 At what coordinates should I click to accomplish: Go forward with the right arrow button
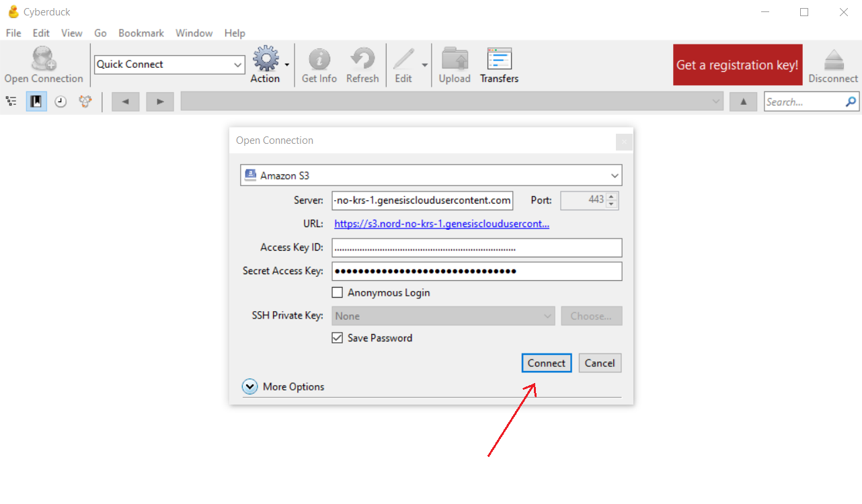160,101
